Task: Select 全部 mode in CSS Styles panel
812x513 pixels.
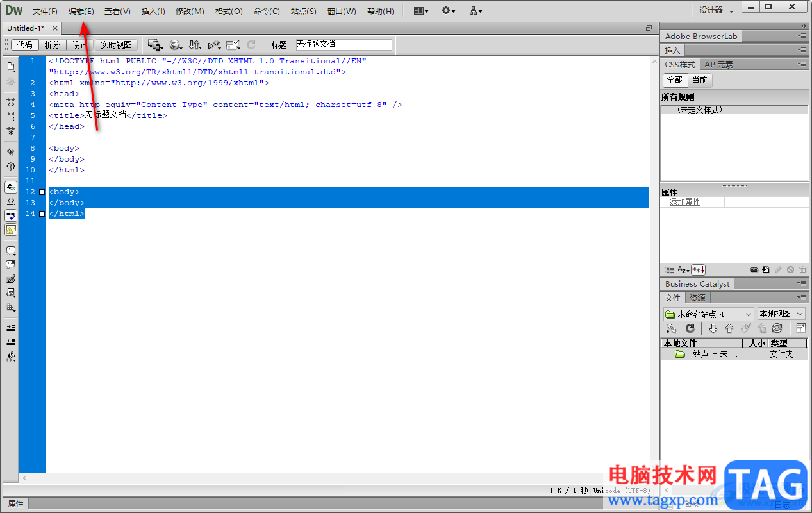Action: (675, 80)
